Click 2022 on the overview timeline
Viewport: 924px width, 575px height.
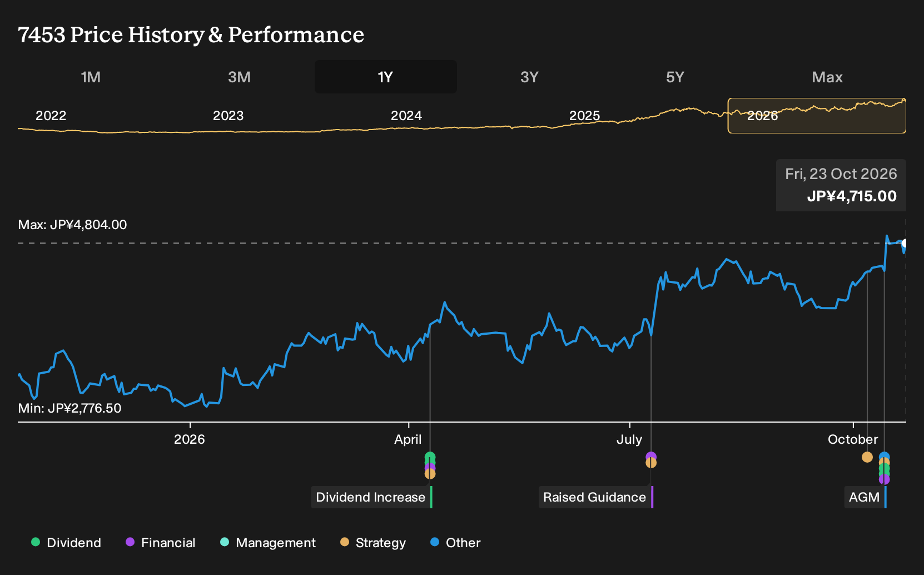(51, 116)
